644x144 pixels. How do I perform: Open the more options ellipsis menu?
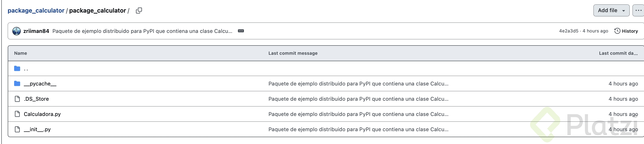tap(638, 11)
